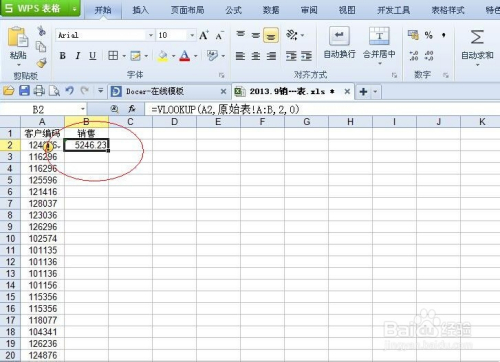Toggle Italic formatting
This screenshot has height=362, width=500.
coord(78,56)
